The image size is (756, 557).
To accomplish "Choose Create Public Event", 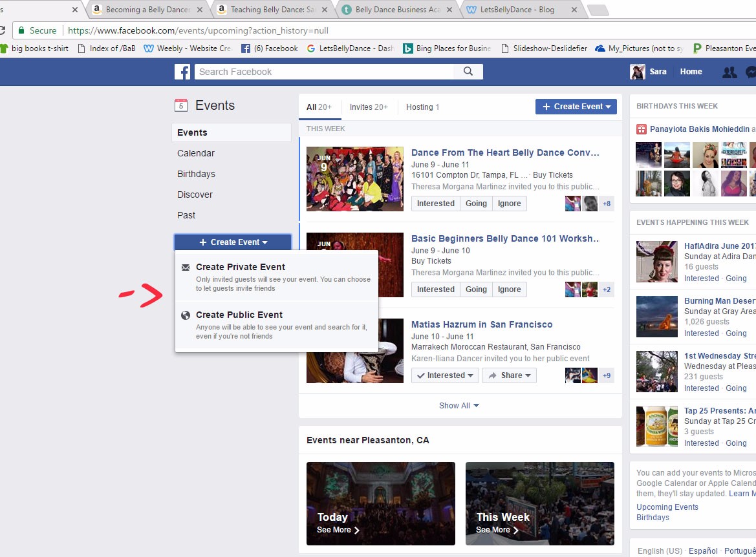I will [x=277, y=325].
